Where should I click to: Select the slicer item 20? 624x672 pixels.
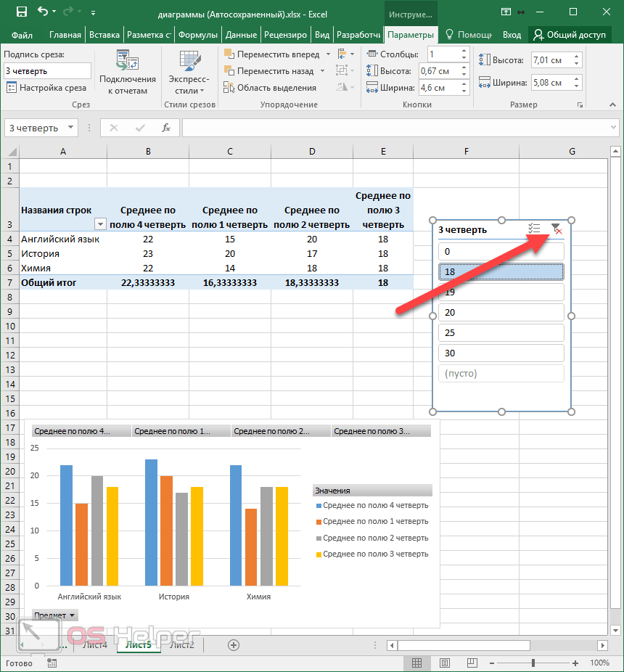(501, 313)
